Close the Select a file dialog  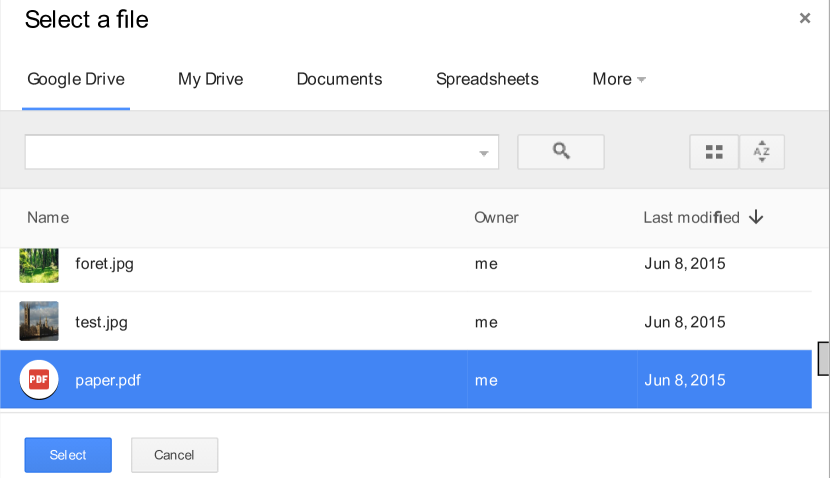(x=805, y=18)
